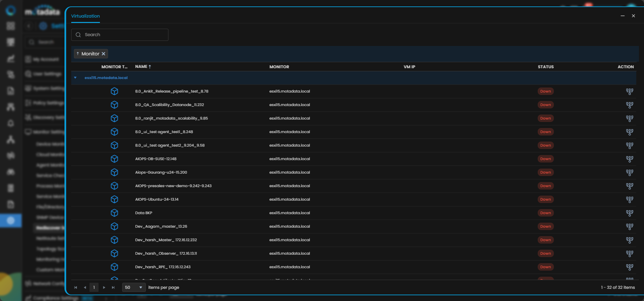644x301 pixels.
Task: Click the 1 - 32 of 32 items text
Action: (618, 287)
